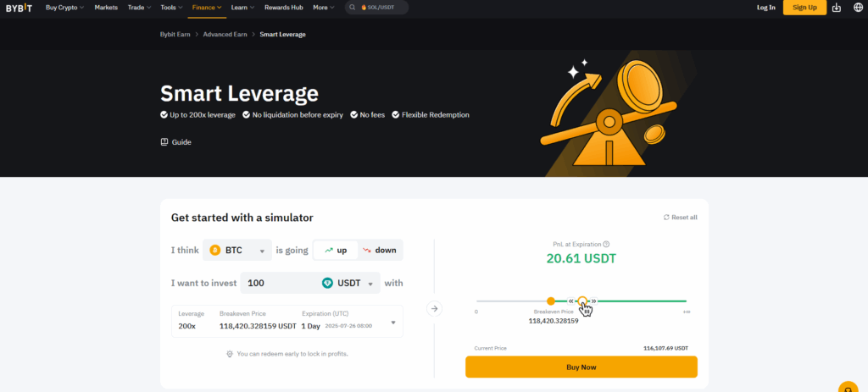868x392 pixels.
Task: Select the up direction toggle
Action: pos(336,250)
